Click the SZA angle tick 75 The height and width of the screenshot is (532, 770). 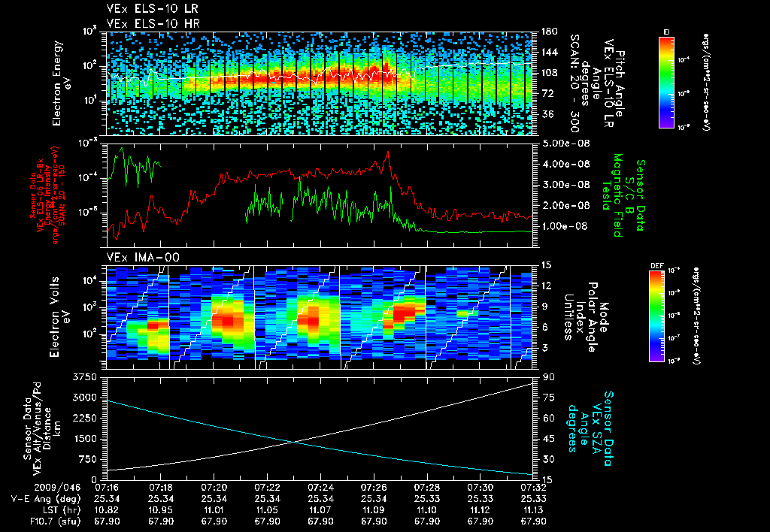click(549, 397)
